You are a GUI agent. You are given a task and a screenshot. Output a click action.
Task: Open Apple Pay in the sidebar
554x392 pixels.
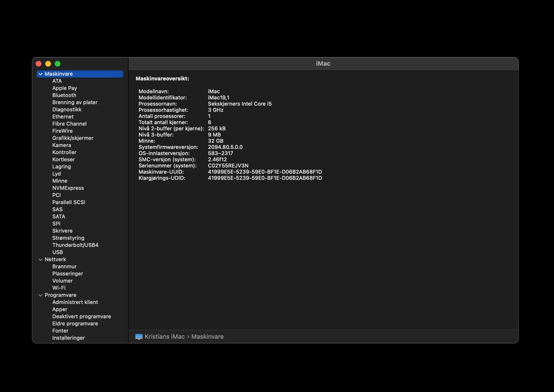[x=65, y=88]
